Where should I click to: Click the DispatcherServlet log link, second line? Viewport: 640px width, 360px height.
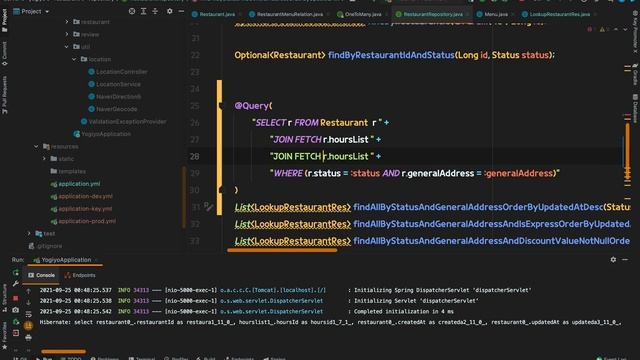pos(271,301)
